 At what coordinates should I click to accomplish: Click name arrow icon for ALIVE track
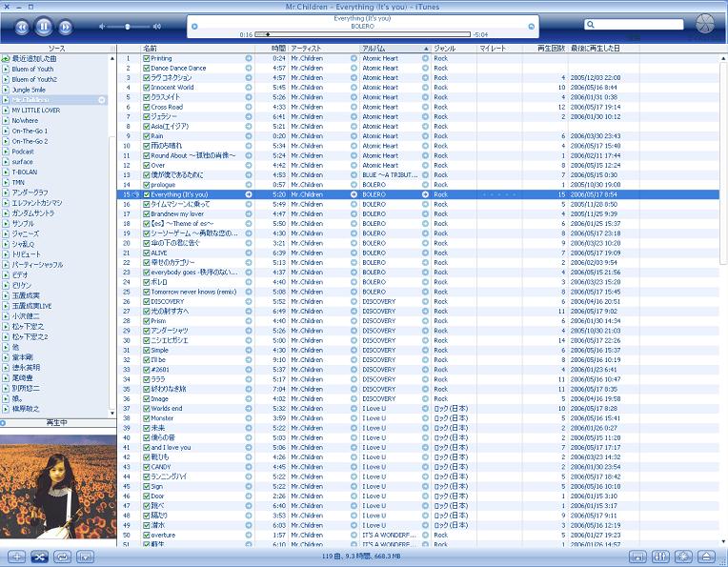tap(249, 253)
